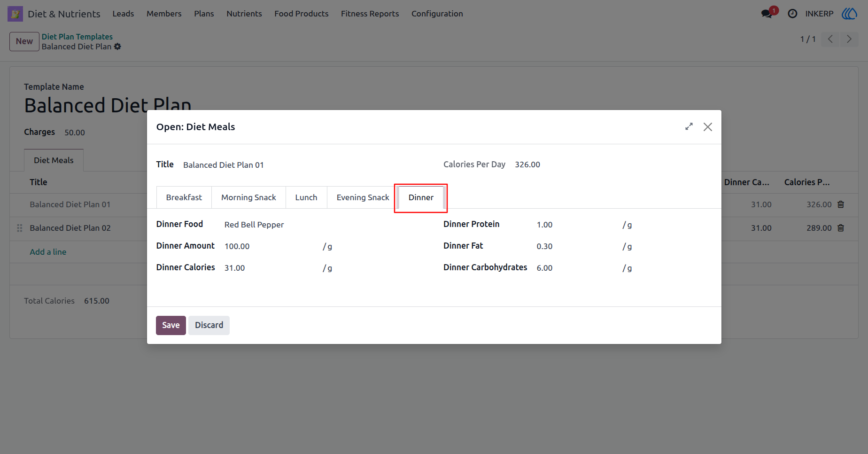Open the Food Products menu
Screen dimensions: 868x454
(302, 14)
